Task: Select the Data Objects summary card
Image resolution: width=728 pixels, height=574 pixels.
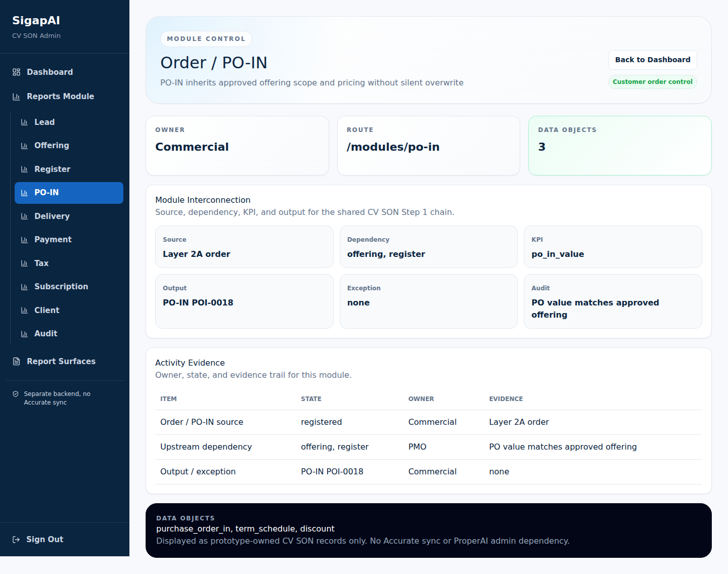Action: click(620, 146)
